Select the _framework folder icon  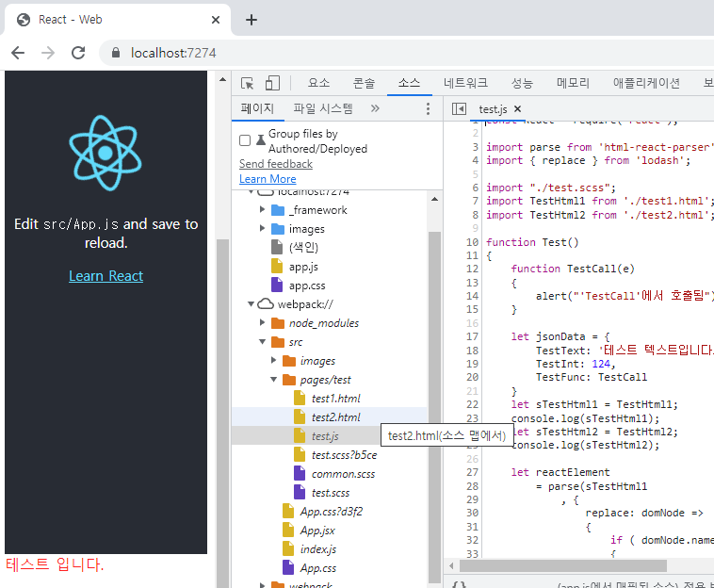tap(278, 210)
